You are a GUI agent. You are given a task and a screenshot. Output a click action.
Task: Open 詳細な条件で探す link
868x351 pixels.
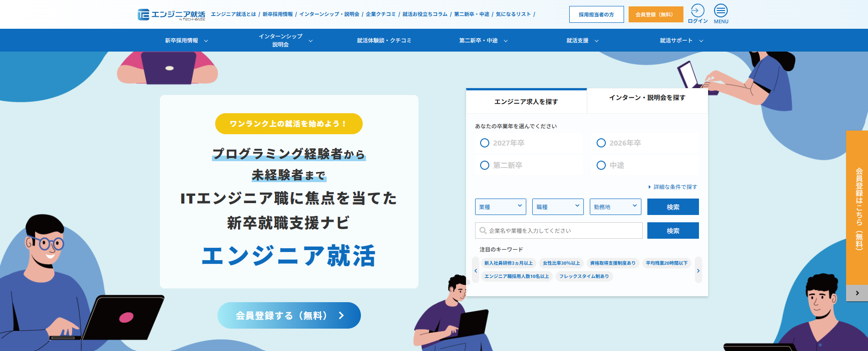[x=673, y=187]
